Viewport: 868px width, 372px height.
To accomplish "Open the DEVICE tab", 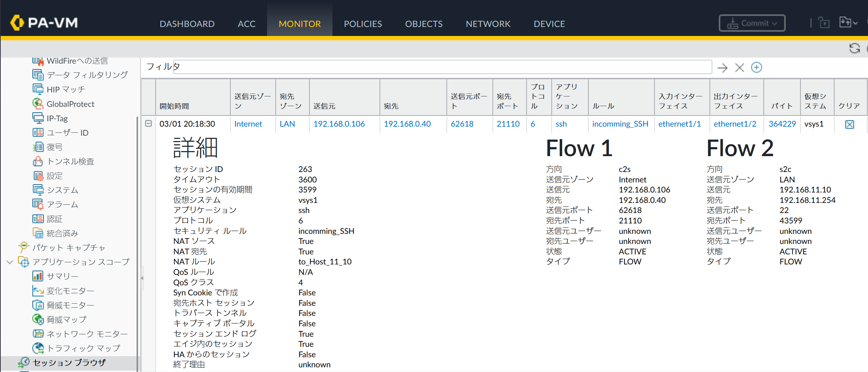I will coord(549,24).
